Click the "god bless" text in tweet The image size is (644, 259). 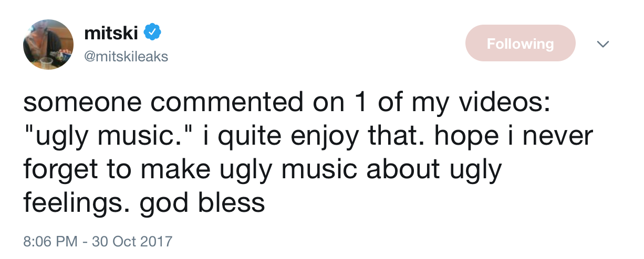tap(202, 202)
